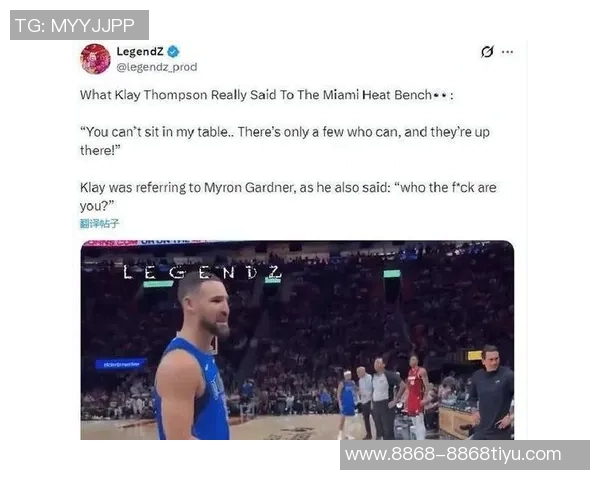Click the "You can't sit in my table" quote

coord(285,141)
